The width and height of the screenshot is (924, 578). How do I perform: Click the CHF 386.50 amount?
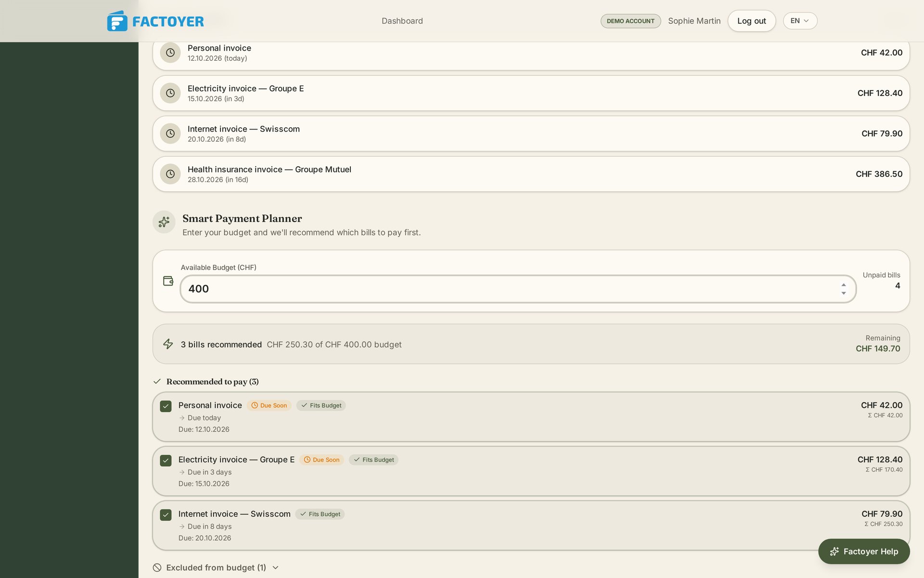coord(879,174)
